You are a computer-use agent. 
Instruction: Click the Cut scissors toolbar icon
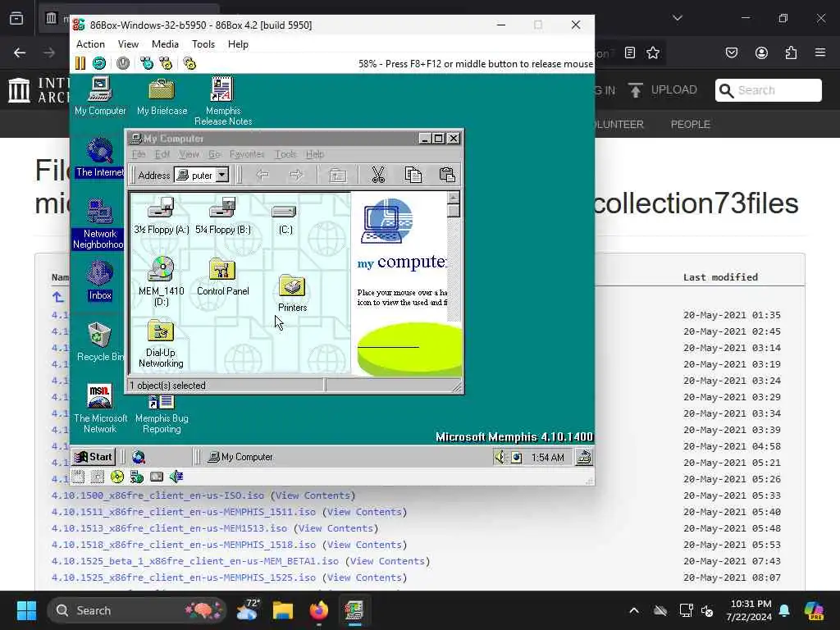[378, 175]
